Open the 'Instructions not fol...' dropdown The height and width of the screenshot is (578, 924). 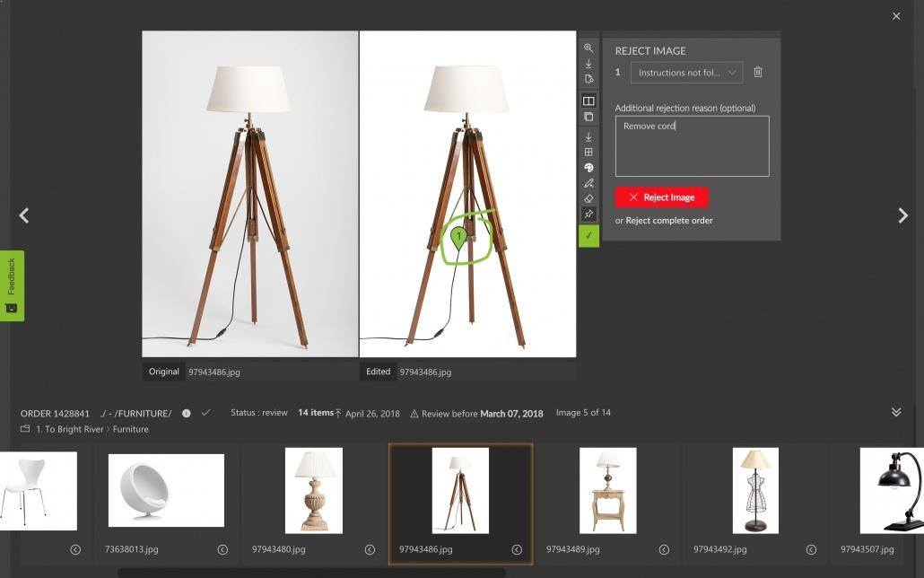point(686,73)
